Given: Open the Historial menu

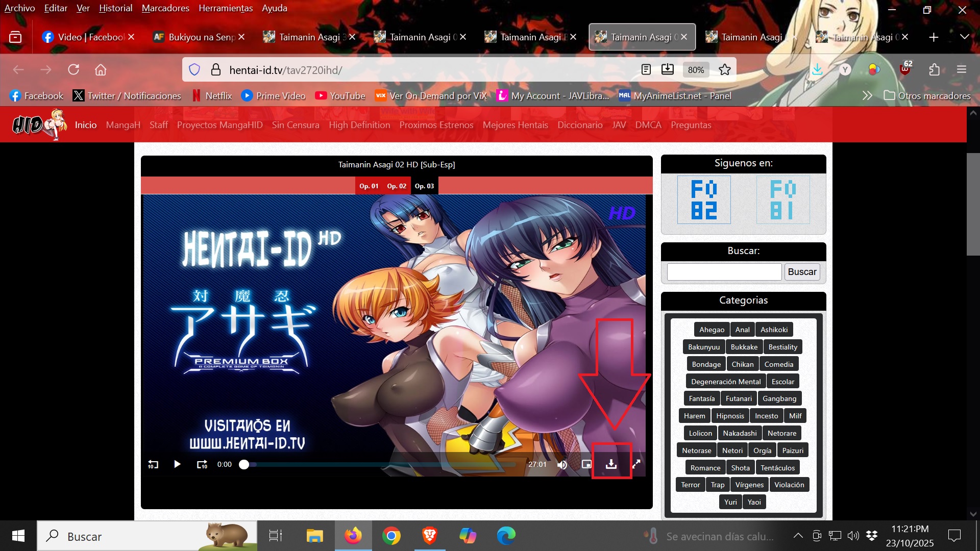Looking at the screenshot, I should (115, 8).
